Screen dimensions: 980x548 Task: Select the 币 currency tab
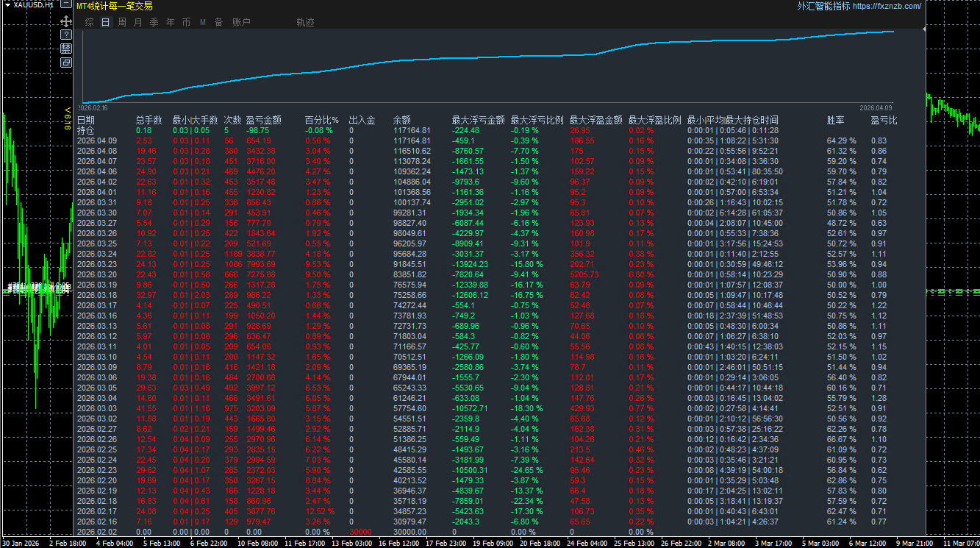186,23
